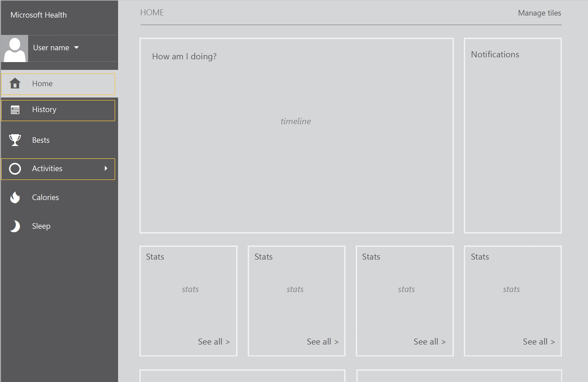This screenshot has height=382, width=588.
Task: Click the timeline area in How am I doing
Action: click(x=296, y=121)
